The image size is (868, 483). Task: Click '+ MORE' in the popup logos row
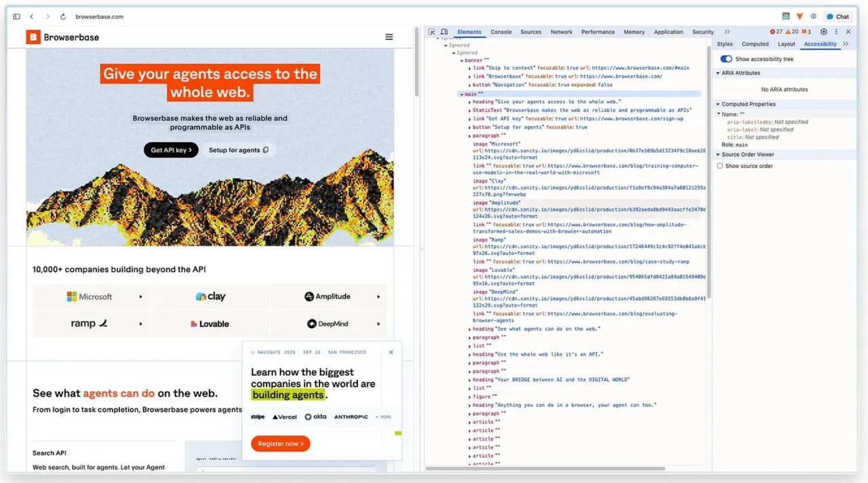[x=383, y=417]
